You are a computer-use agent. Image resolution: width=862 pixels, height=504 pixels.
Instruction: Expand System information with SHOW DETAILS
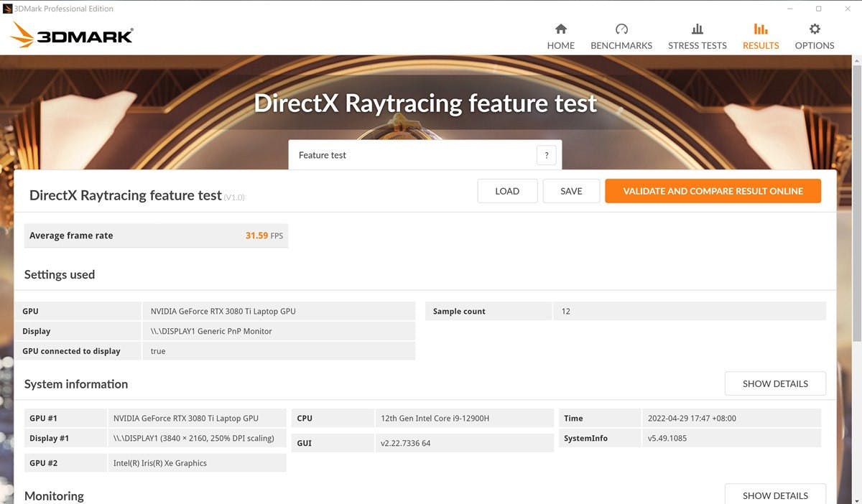click(775, 383)
